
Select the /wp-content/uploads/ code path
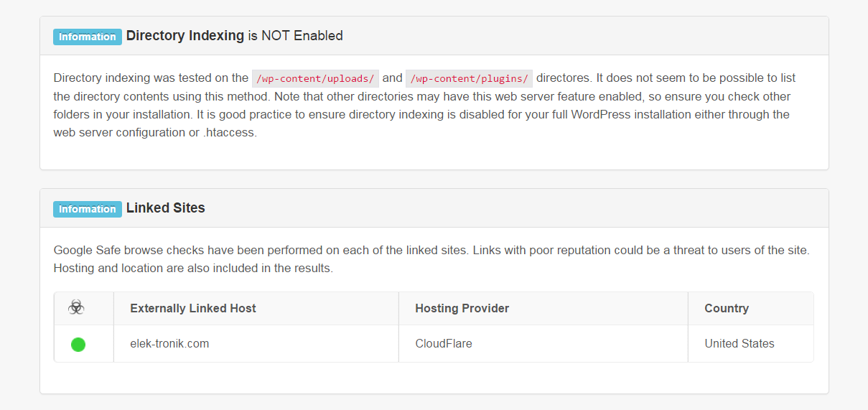point(315,78)
